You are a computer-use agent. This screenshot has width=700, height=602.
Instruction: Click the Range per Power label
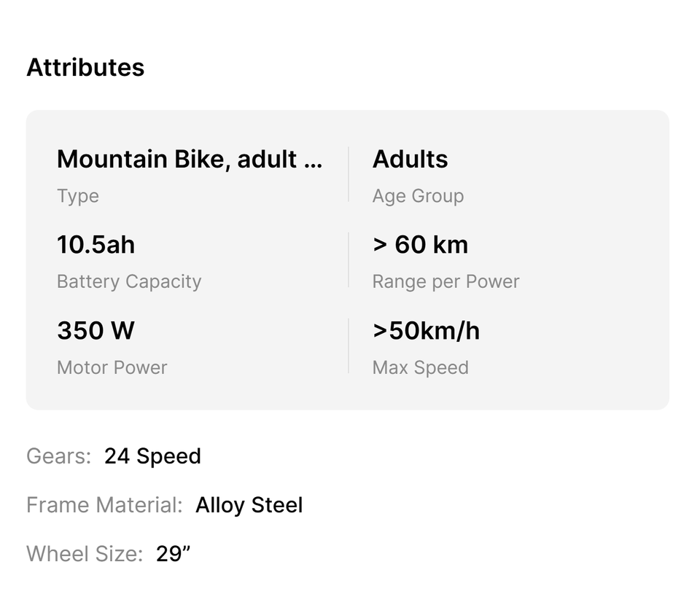coord(446,282)
